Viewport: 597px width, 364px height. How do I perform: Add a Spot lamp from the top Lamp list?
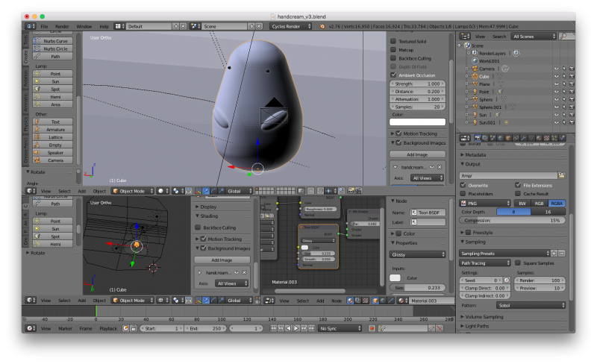52,89
